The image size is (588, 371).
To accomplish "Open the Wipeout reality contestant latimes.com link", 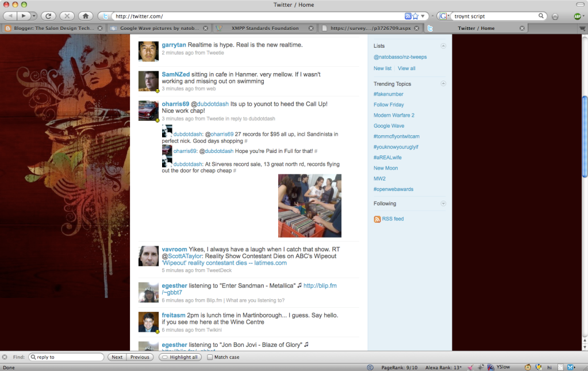I will click(224, 263).
